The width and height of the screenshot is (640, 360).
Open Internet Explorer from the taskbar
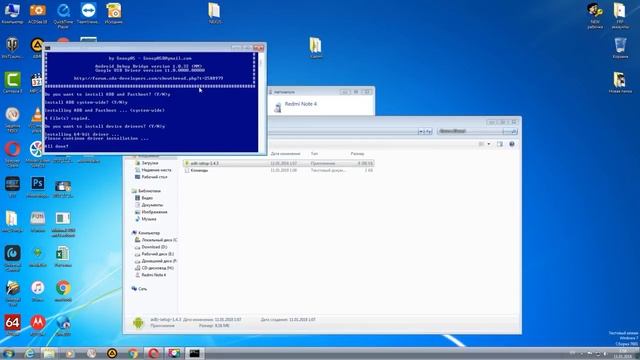[29, 353]
